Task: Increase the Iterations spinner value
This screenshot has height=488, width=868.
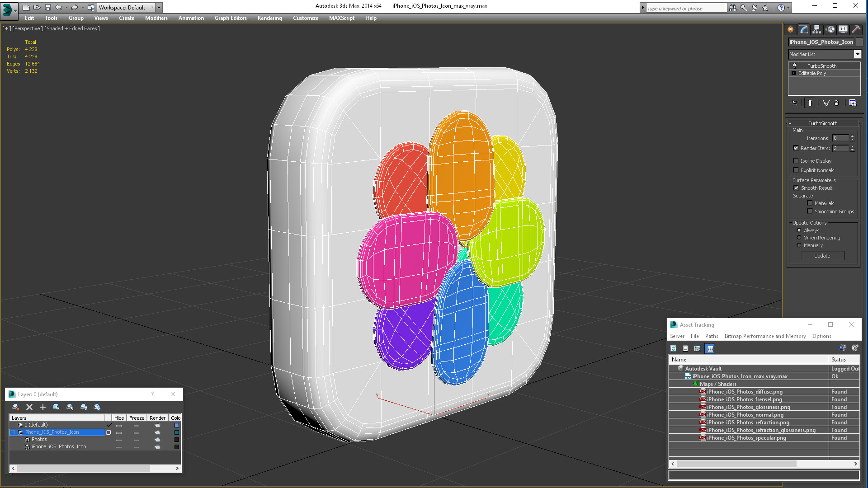Action: [x=852, y=136]
